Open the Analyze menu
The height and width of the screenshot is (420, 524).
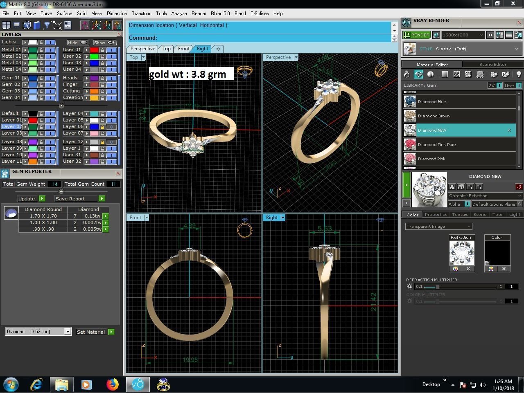tap(179, 13)
